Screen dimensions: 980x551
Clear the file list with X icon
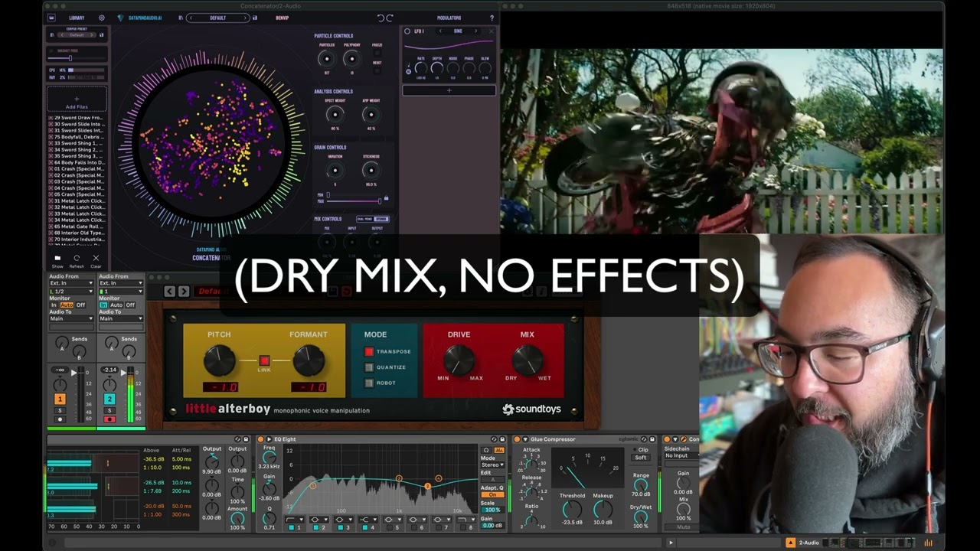tap(96, 259)
